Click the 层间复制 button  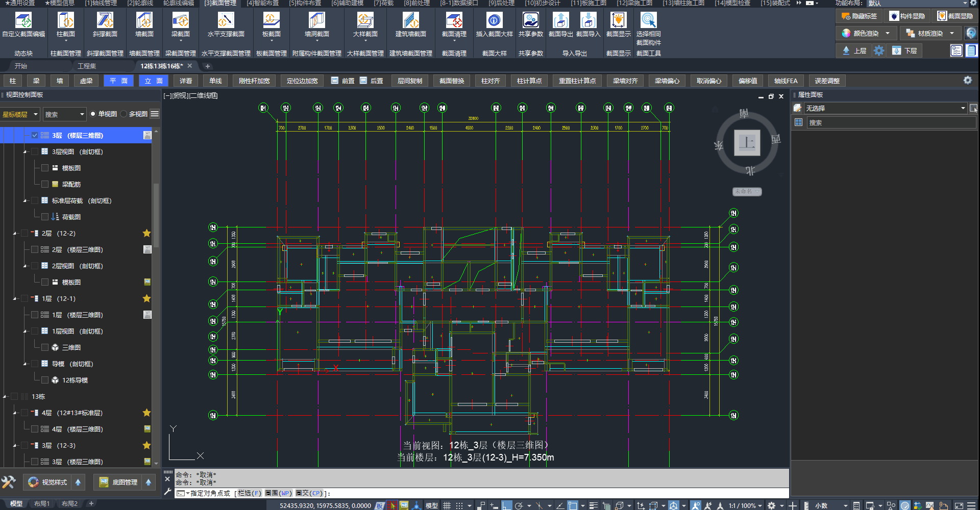click(409, 81)
